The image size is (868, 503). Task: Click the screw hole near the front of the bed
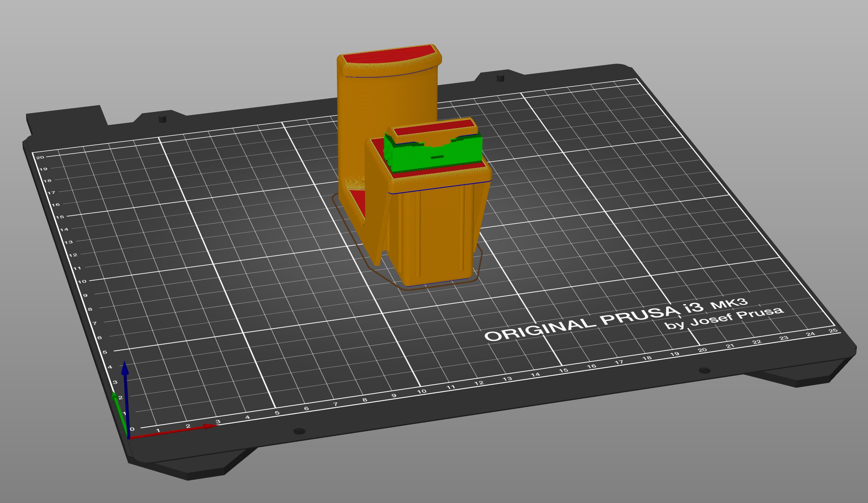click(x=300, y=432)
